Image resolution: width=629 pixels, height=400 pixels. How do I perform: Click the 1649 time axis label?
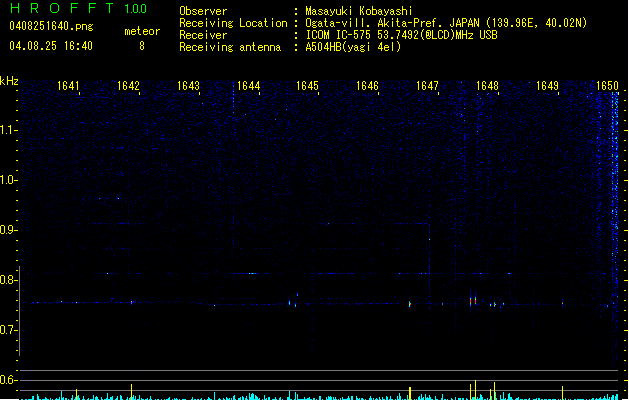pyautogui.click(x=547, y=86)
